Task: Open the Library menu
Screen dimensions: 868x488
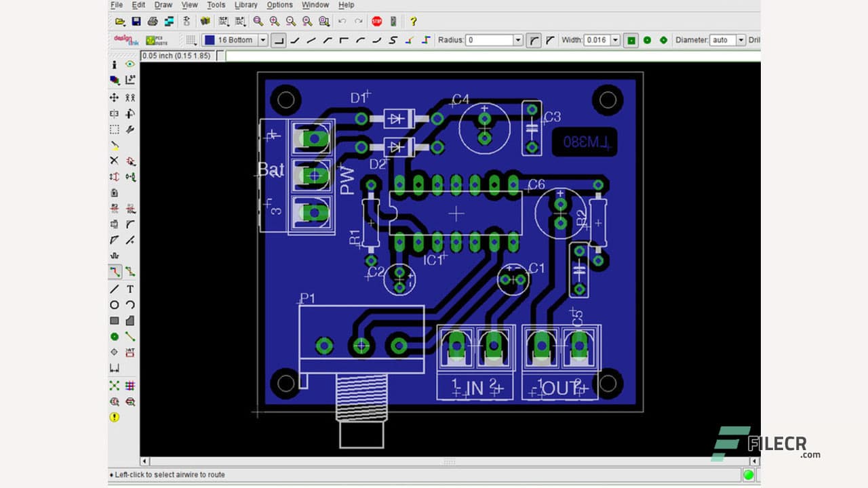Action: (245, 5)
